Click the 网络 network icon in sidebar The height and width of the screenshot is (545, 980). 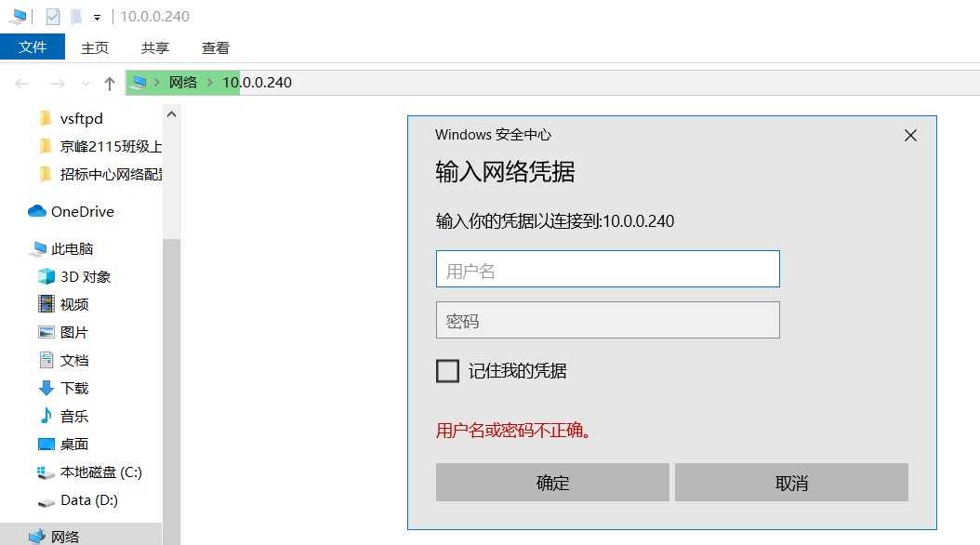[37, 536]
